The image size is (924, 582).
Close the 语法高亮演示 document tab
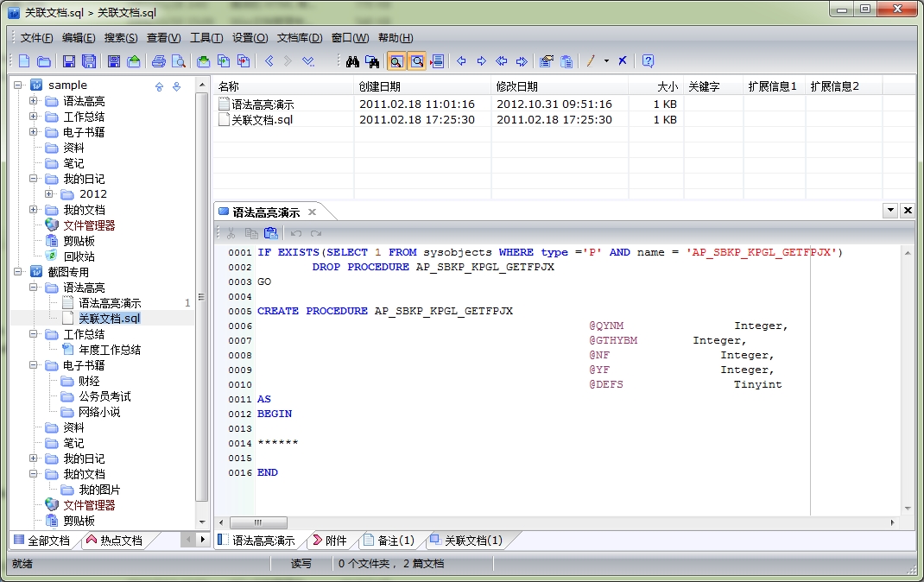point(313,212)
